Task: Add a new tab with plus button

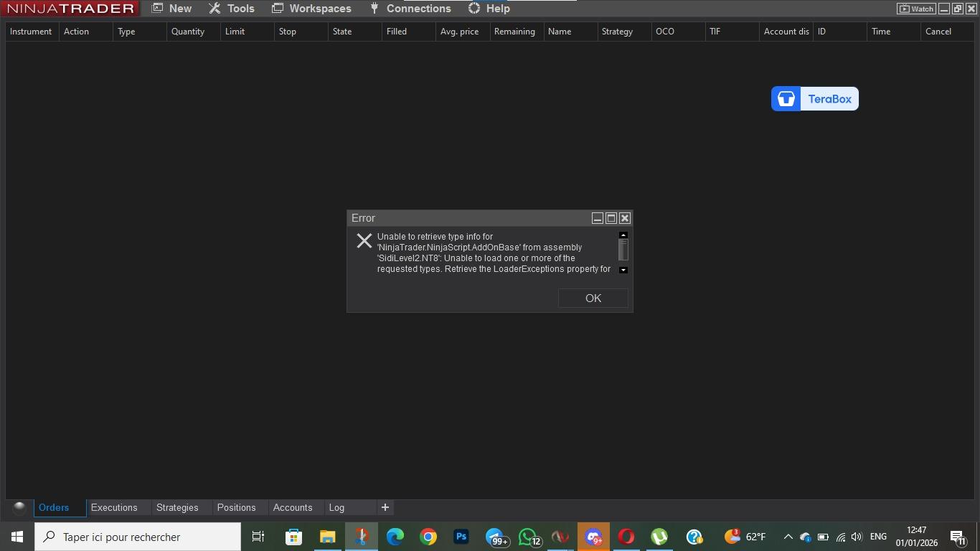Action: point(385,507)
